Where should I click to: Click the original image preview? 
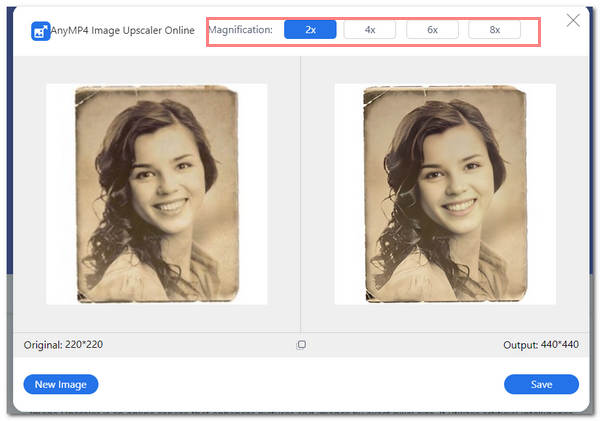pos(157,194)
